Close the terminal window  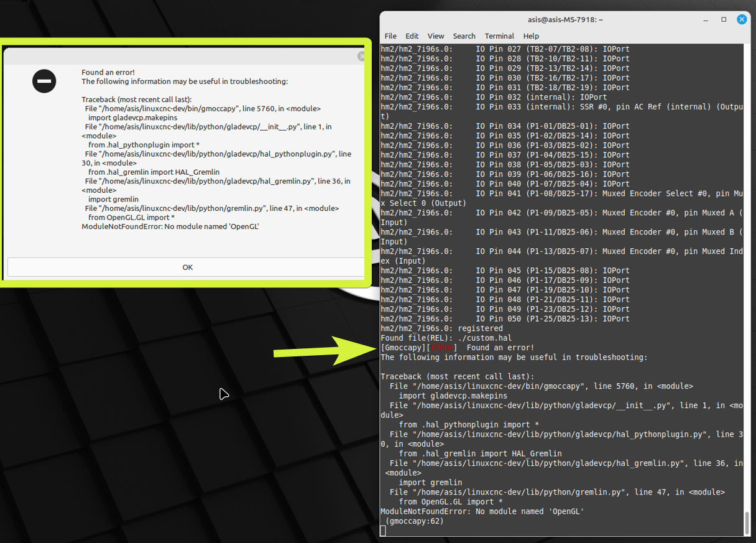coord(742,19)
